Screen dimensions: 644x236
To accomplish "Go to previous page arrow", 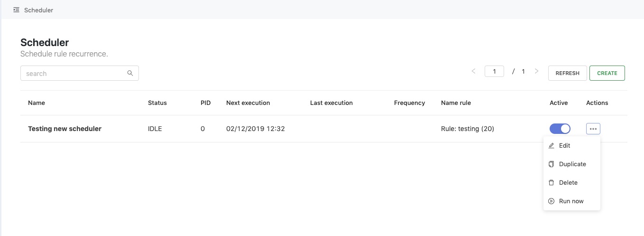I will [x=473, y=71].
